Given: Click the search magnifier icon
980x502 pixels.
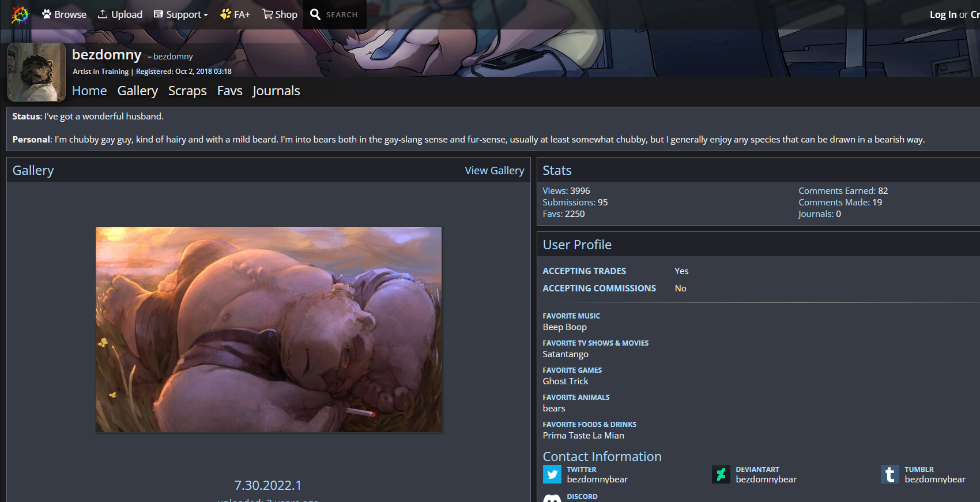Looking at the screenshot, I should (x=315, y=14).
